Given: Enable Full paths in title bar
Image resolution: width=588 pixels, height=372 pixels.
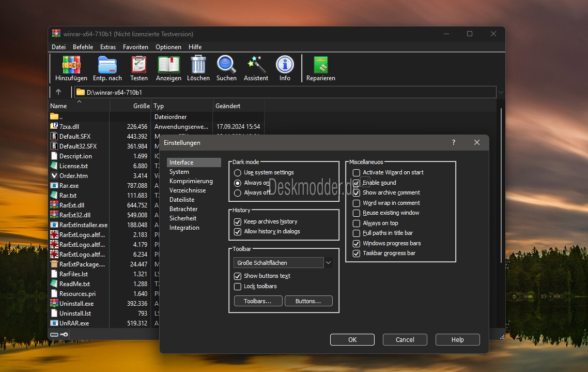Looking at the screenshot, I should tap(356, 233).
